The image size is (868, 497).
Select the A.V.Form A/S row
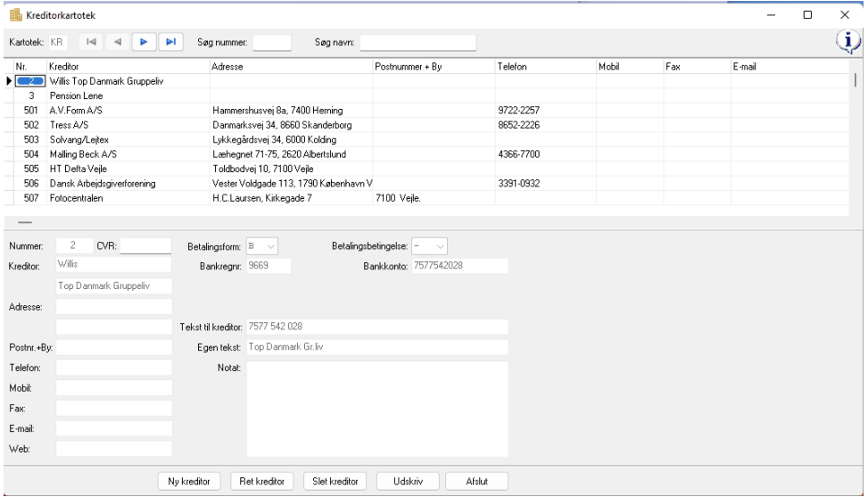(426, 110)
